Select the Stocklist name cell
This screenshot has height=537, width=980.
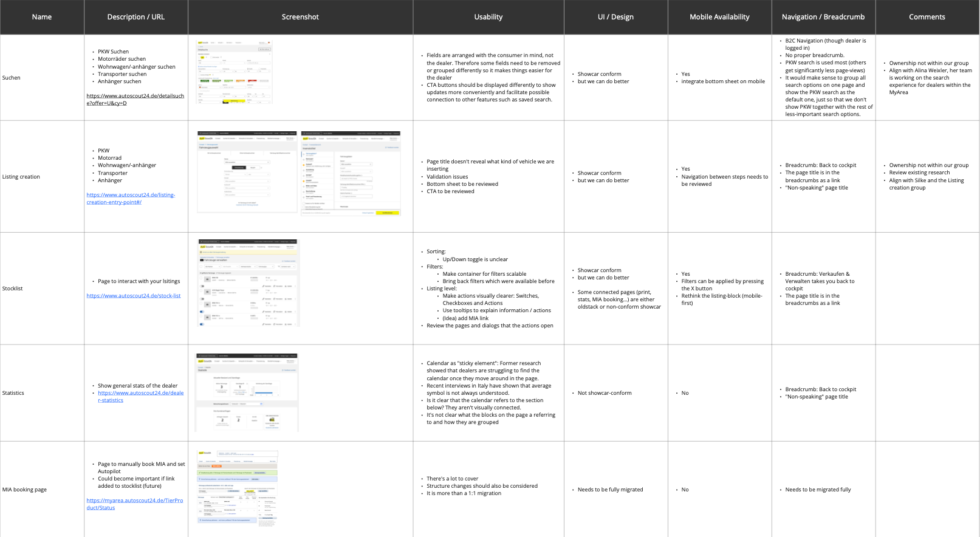tap(13, 289)
